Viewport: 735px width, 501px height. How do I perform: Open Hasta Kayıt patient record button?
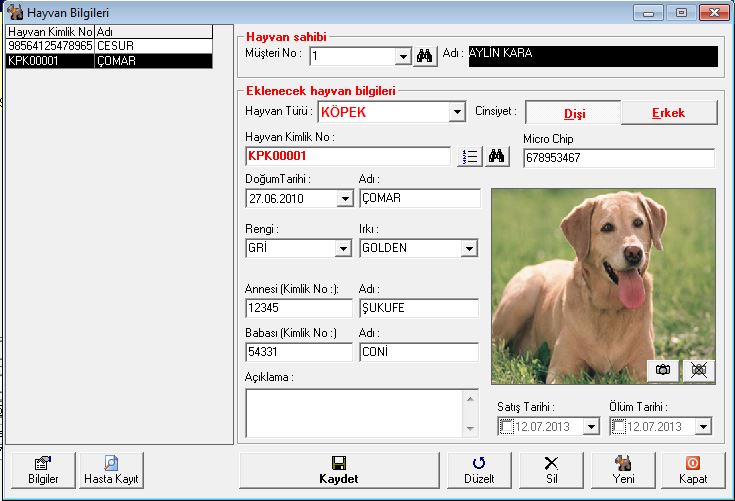111,471
